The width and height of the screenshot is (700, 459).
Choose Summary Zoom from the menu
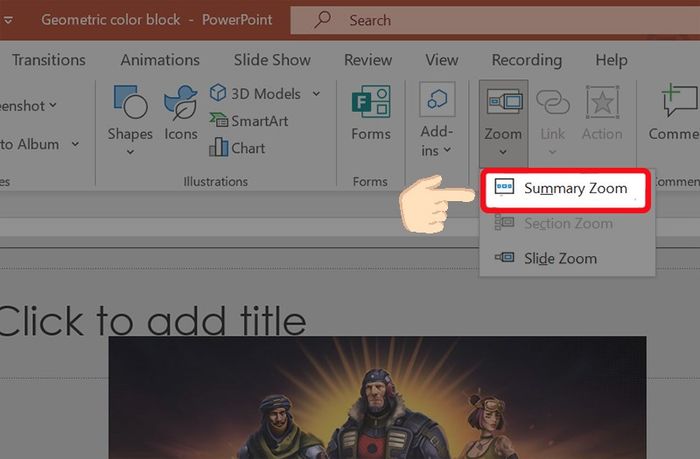tap(566, 189)
